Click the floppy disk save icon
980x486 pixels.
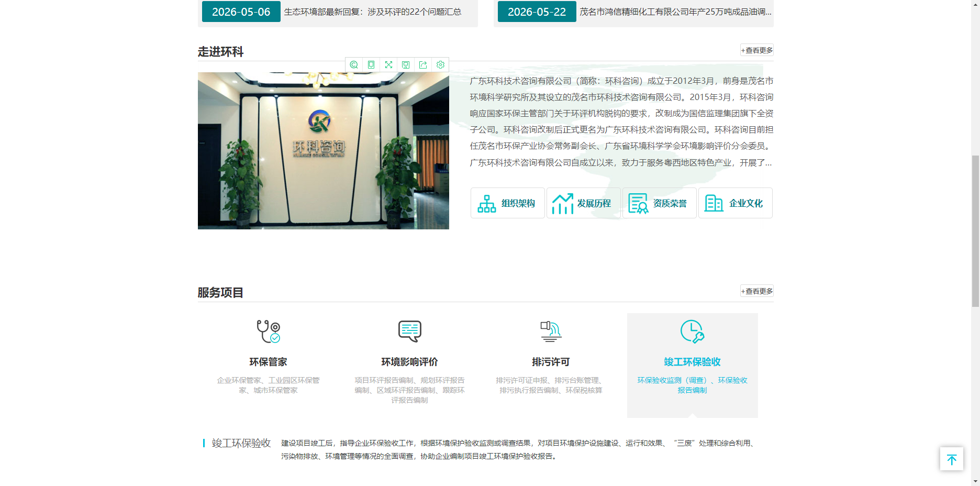click(x=406, y=65)
